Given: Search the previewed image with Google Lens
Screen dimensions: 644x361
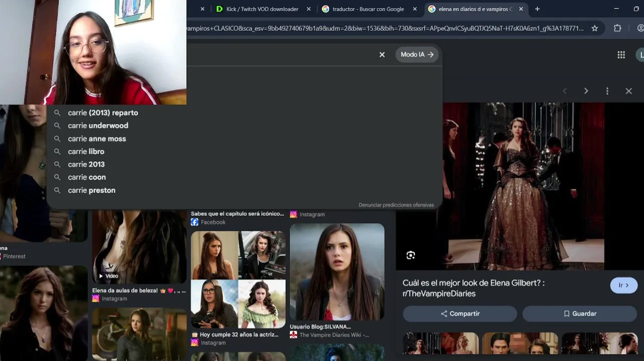Looking at the screenshot, I should (411, 255).
